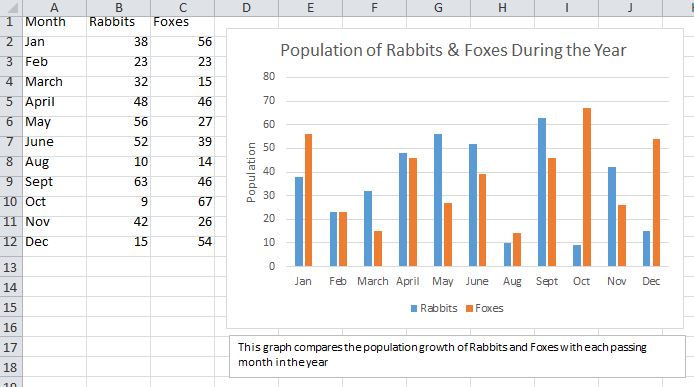The image size is (694, 387).
Task: Select the 'Population' vertical axis title
Action: click(251, 172)
